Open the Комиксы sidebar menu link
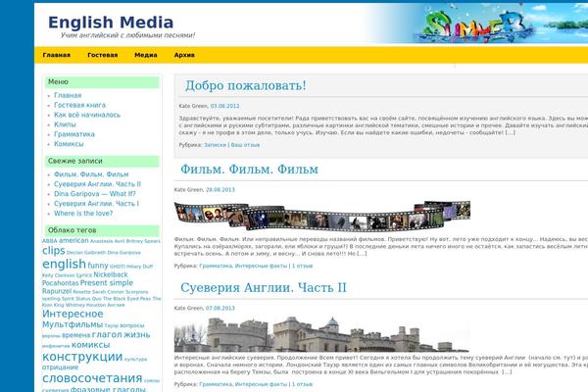This screenshot has height=392, width=588. click(69, 144)
